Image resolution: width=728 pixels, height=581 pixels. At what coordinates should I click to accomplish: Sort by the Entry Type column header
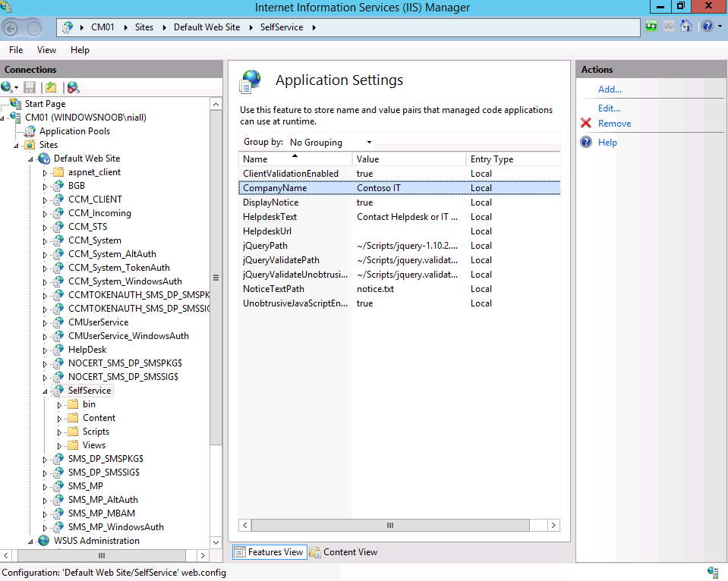click(x=513, y=159)
